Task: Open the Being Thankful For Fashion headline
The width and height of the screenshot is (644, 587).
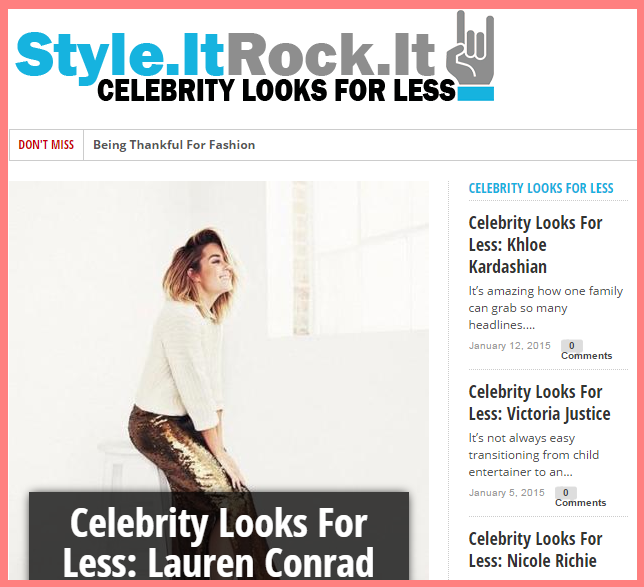Action: coord(174,145)
